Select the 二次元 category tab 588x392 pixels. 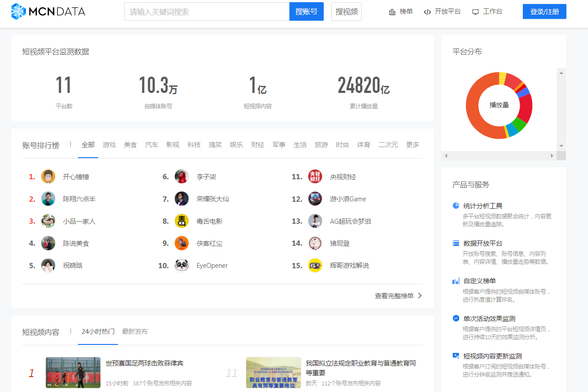click(x=388, y=145)
